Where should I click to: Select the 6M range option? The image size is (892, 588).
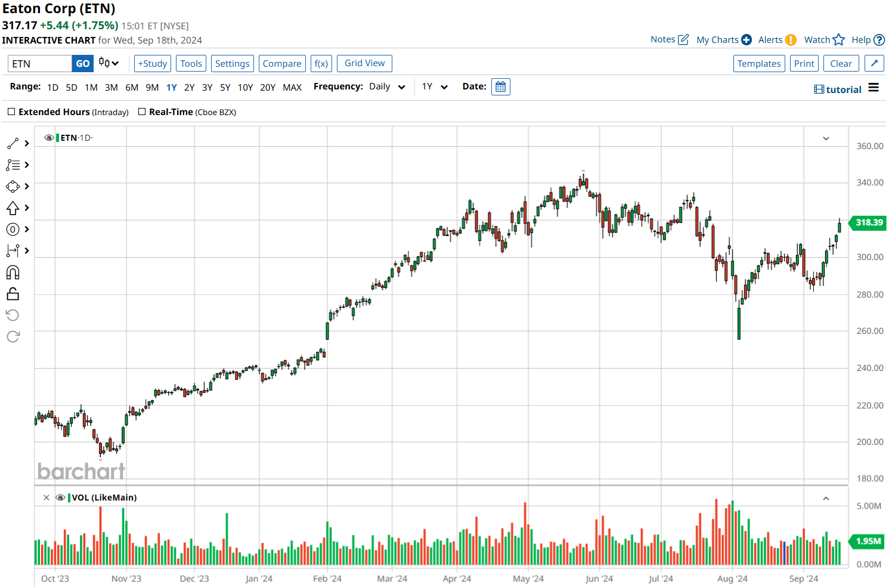(132, 88)
